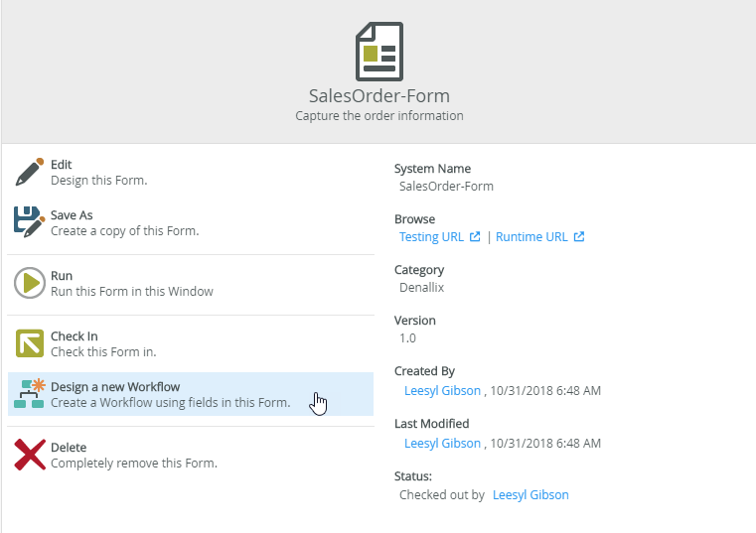The height and width of the screenshot is (533, 756).
Task: Click the Edit pencil icon
Action: [x=30, y=172]
